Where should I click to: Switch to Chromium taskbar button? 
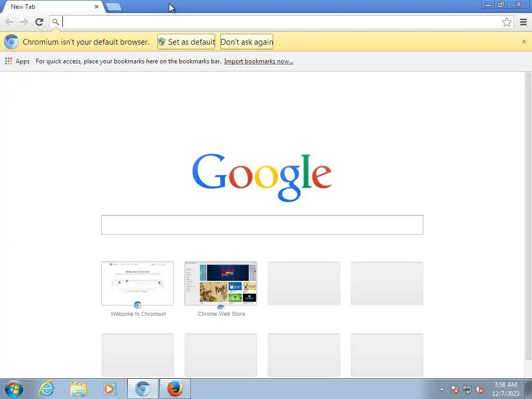pos(142,389)
